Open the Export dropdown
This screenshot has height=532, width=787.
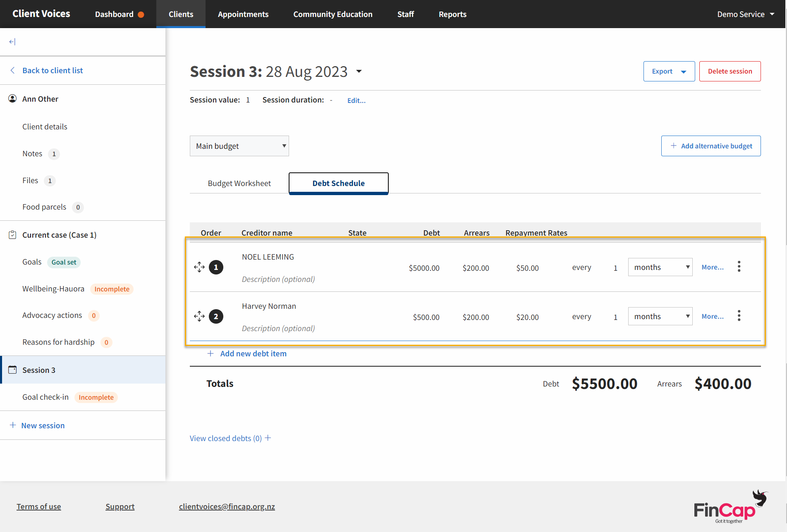click(669, 71)
